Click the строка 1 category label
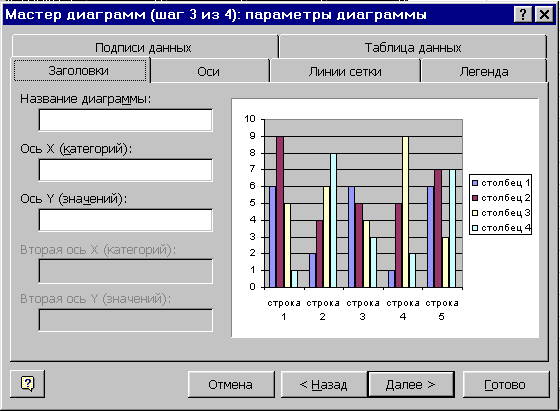560x411 pixels. (x=284, y=310)
